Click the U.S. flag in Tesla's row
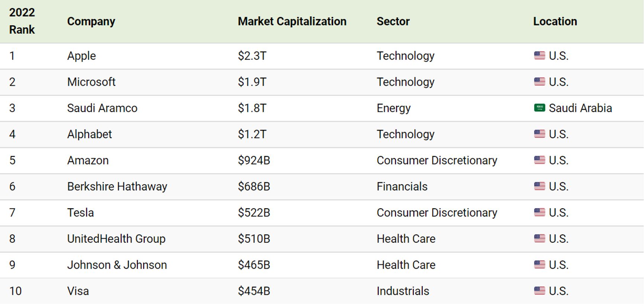Viewport: 644px width, 307px height. 539,213
